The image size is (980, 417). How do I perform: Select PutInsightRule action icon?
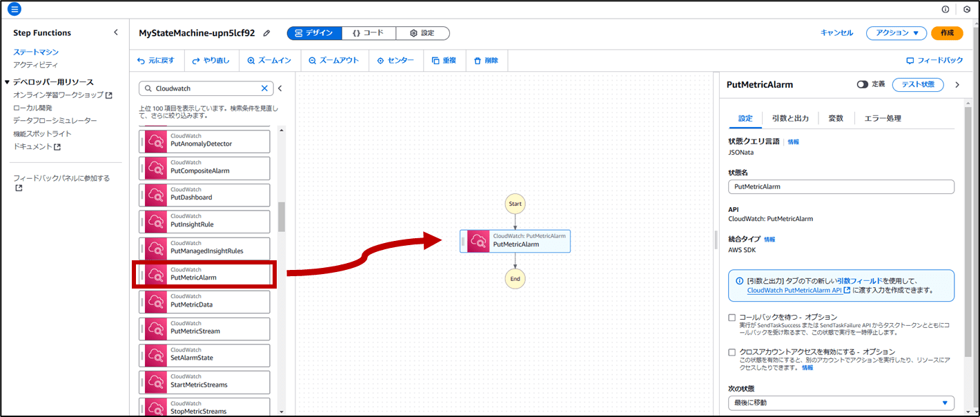pyautogui.click(x=156, y=221)
